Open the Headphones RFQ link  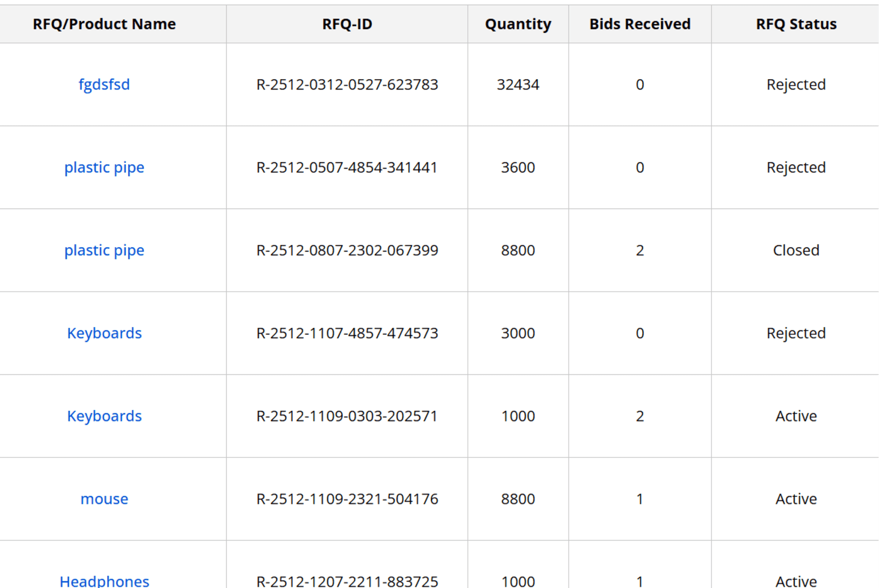point(104,580)
